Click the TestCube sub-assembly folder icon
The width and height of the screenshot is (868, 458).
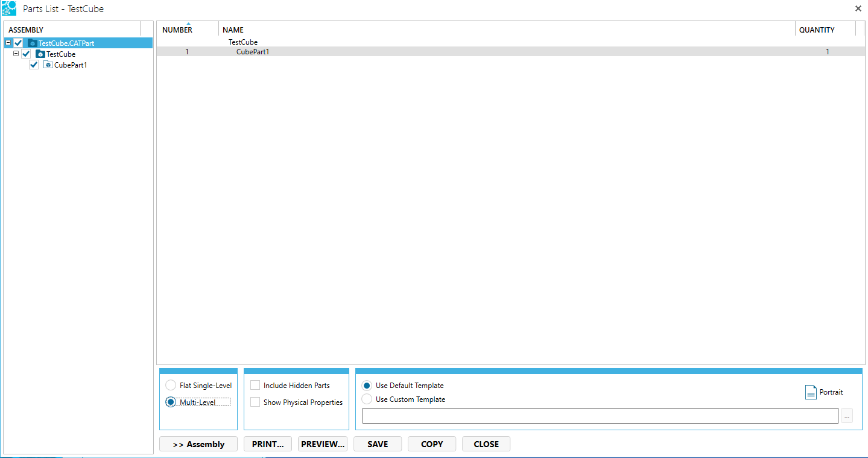click(x=40, y=54)
